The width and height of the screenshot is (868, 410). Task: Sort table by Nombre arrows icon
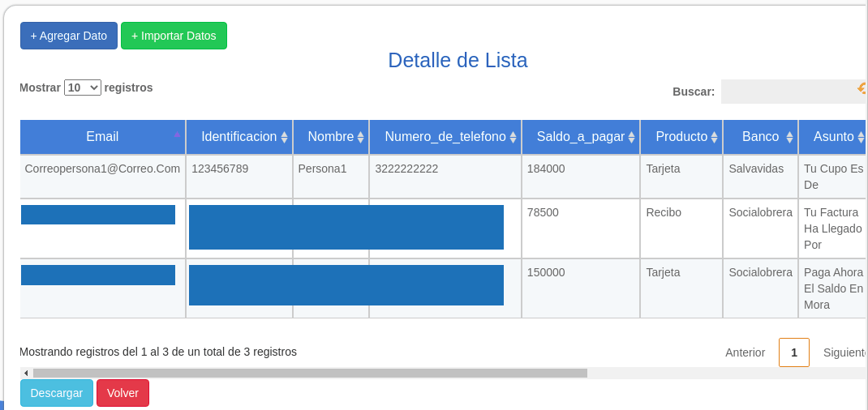(x=360, y=137)
